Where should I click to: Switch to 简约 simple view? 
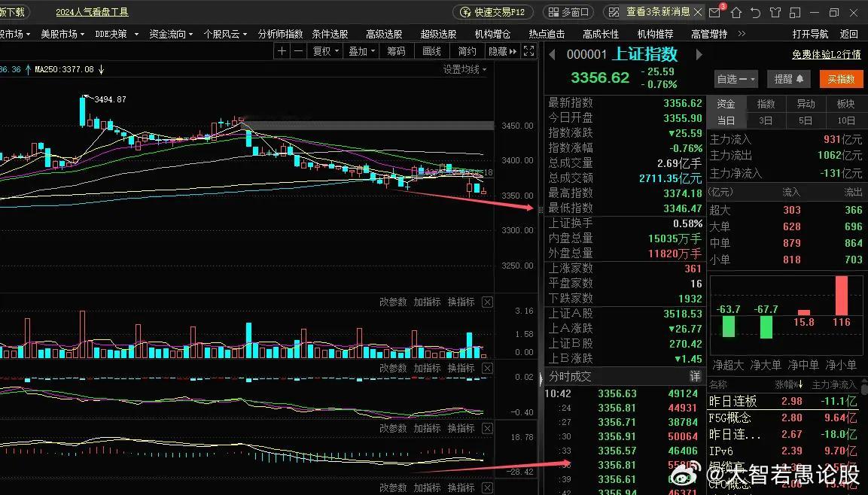tap(468, 51)
